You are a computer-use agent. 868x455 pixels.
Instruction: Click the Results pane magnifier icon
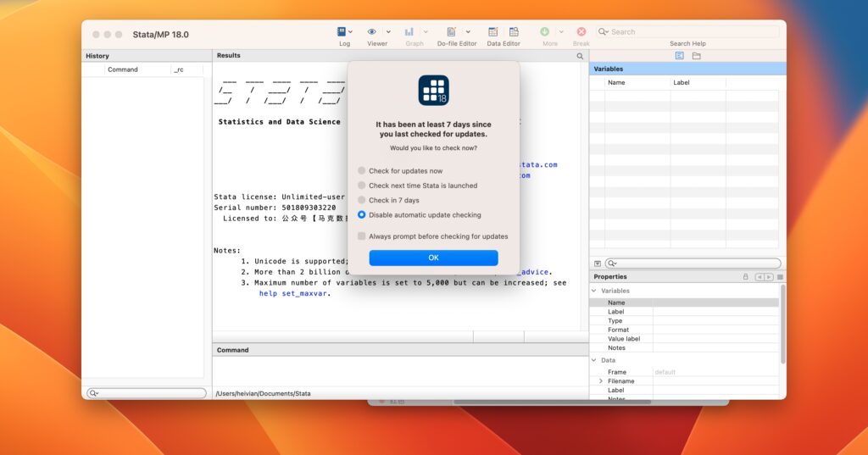pyautogui.click(x=580, y=56)
